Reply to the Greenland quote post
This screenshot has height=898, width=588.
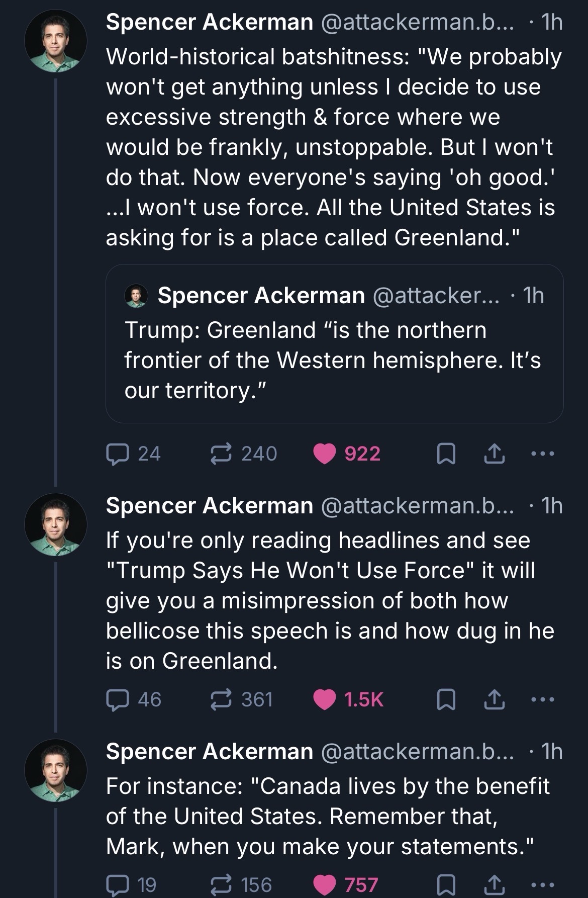117,454
